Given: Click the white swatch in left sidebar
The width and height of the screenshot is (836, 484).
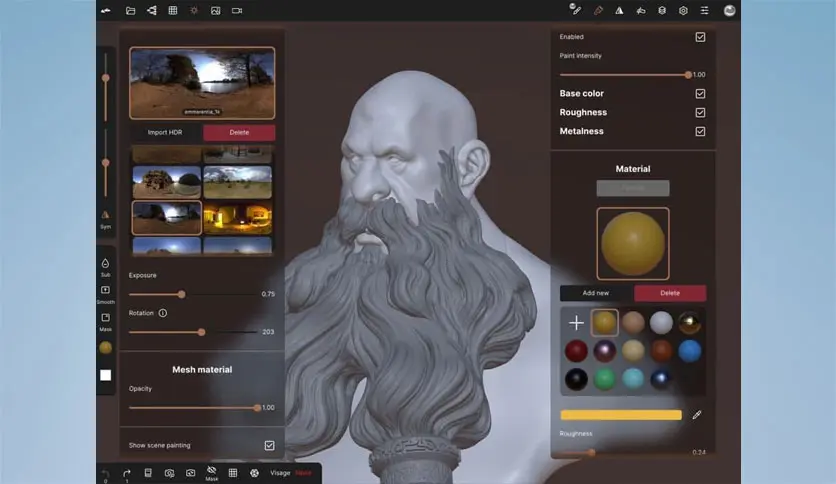Looking at the screenshot, I should [106, 375].
